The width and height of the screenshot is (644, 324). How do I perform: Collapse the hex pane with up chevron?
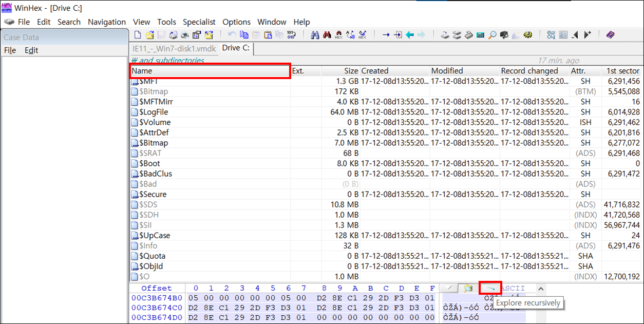point(540,289)
